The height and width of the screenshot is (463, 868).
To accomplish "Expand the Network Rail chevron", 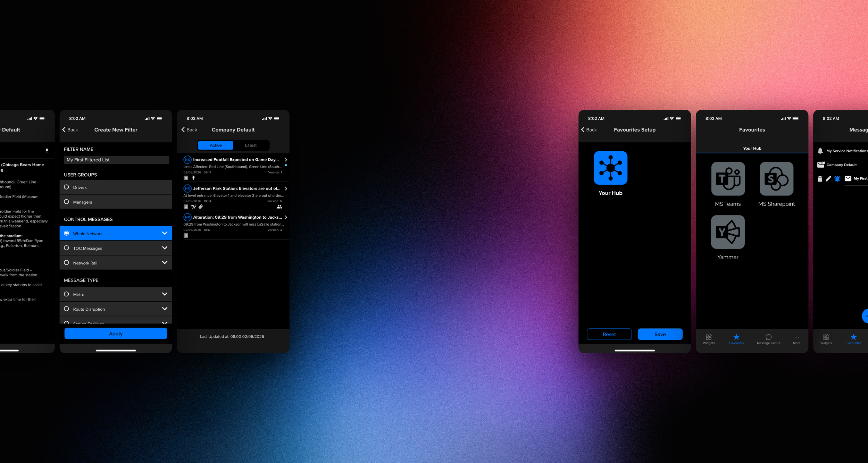I will point(165,263).
